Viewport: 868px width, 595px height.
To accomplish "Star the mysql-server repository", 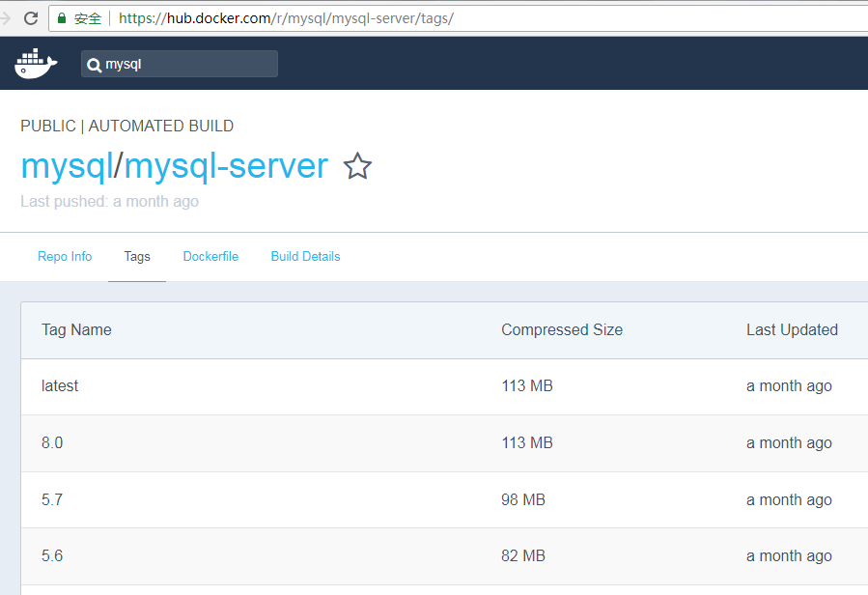I will [357, 166].
